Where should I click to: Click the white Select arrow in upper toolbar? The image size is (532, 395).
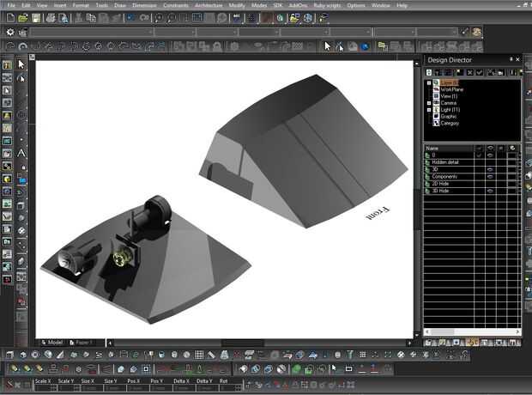pyautogui.click(x=327, y=46)
